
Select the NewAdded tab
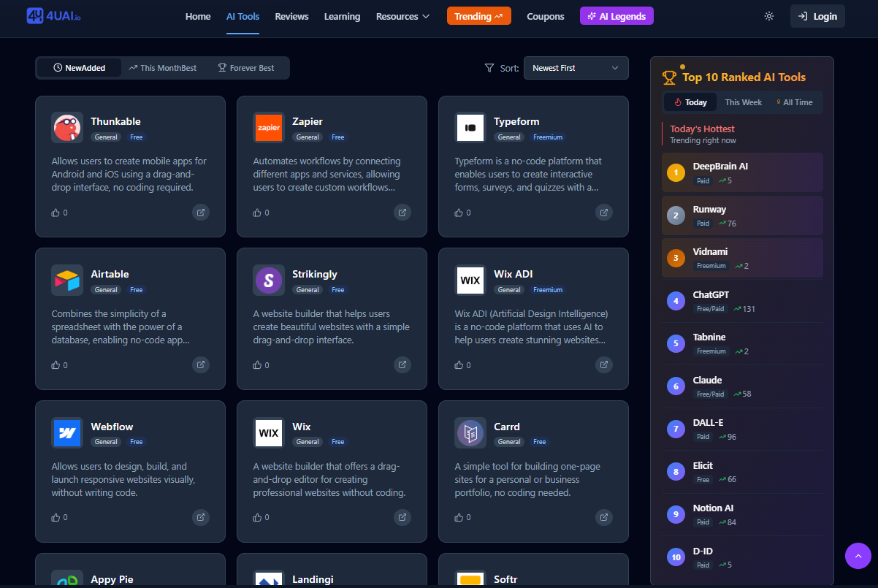tap(80, 68)
